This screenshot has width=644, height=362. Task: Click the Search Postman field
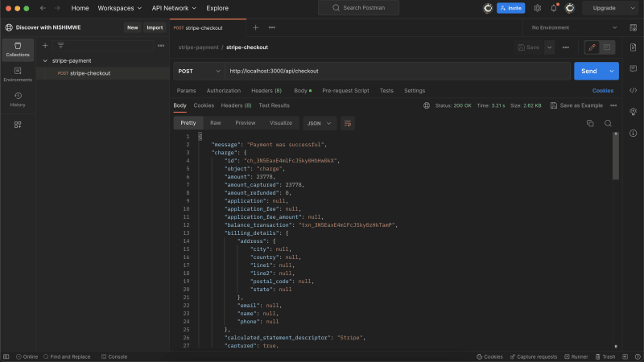358,8
